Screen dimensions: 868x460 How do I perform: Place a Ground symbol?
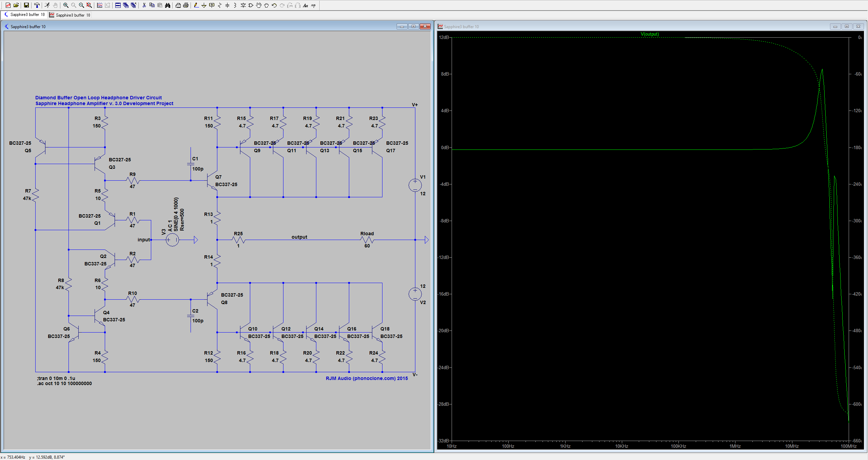pos(204,5)
